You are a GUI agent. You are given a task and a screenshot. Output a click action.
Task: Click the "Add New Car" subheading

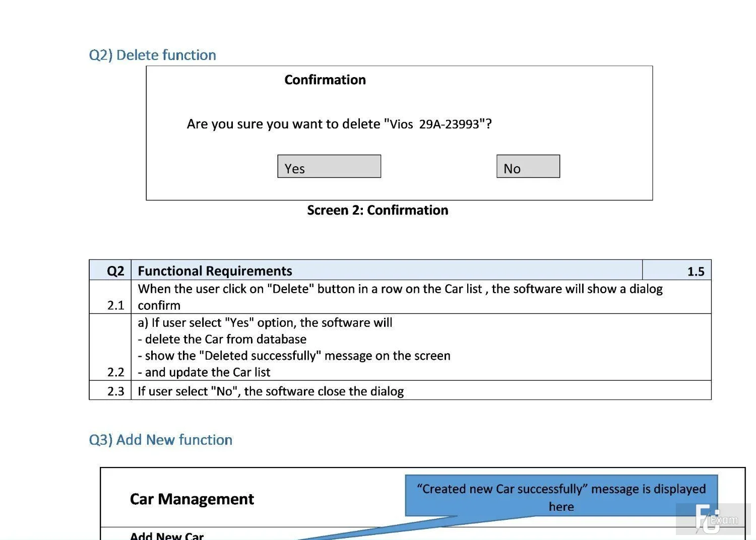167,536
